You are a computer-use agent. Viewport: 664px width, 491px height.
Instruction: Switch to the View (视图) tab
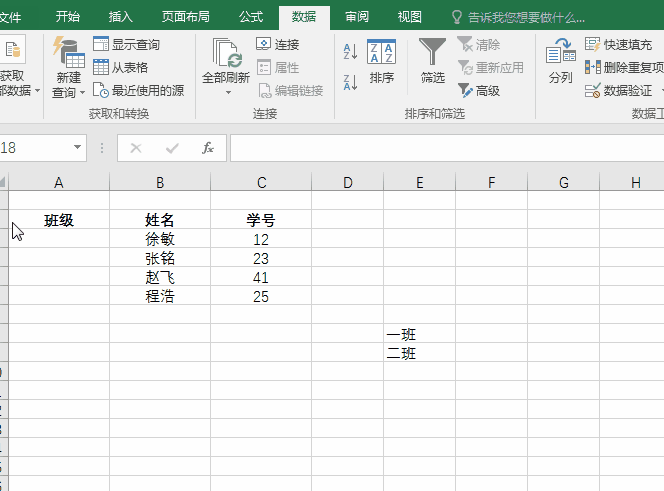pos(409,17)
